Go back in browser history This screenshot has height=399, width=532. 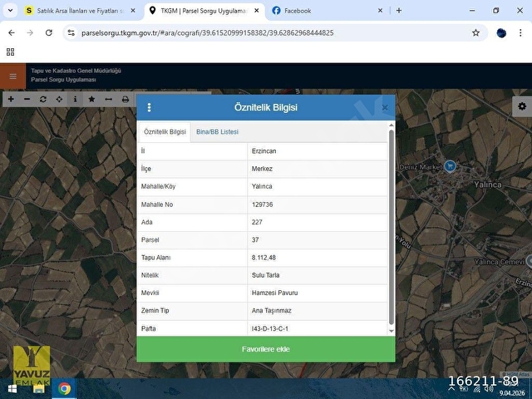coord(12,32)
